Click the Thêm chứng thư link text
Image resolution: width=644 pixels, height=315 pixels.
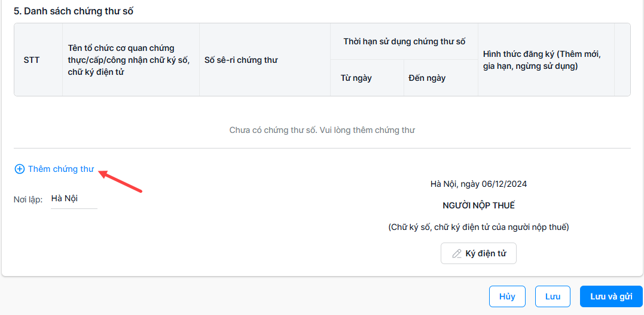tap(61, 169)
